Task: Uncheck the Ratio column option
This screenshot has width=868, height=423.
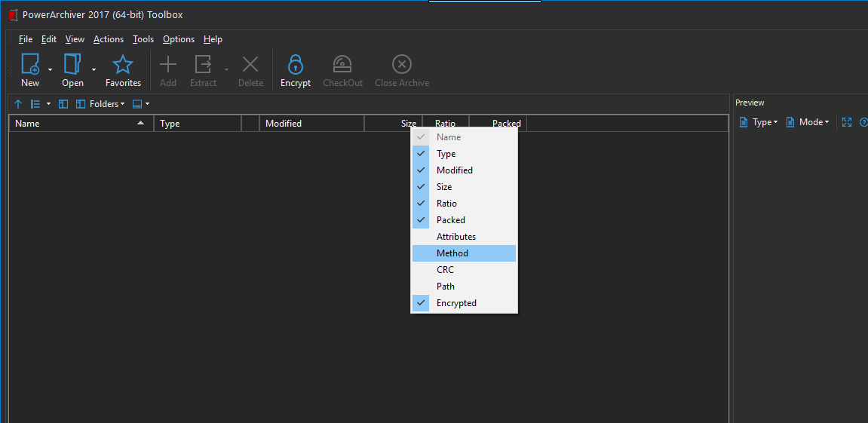Action: 464,204
